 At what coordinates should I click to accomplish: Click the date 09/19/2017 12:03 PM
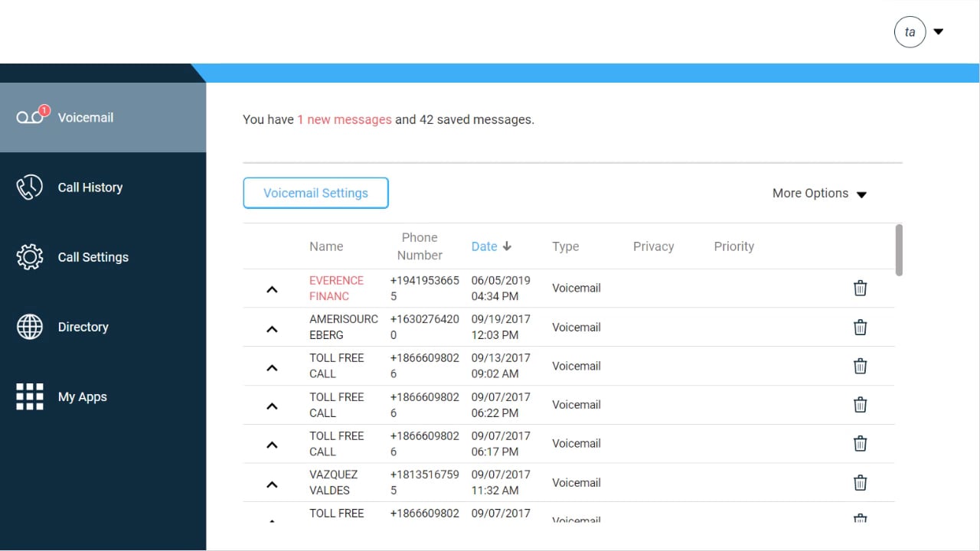coord(501,327)
